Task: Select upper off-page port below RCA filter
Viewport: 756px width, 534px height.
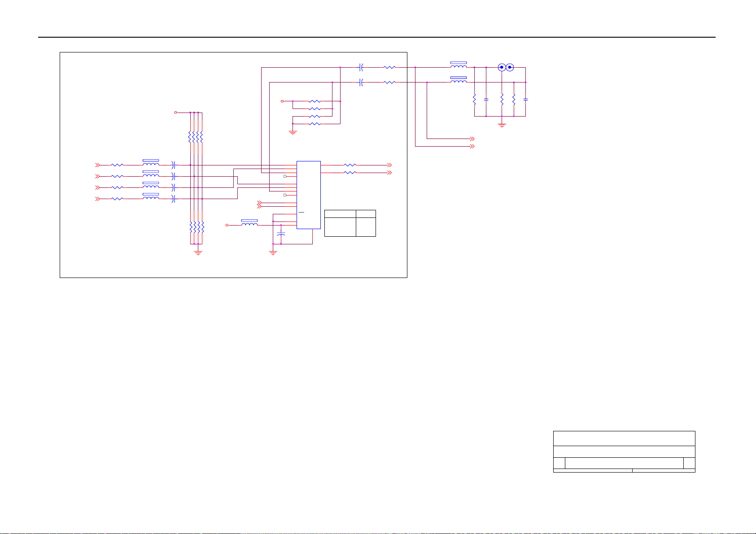Action: pos(472,139)
